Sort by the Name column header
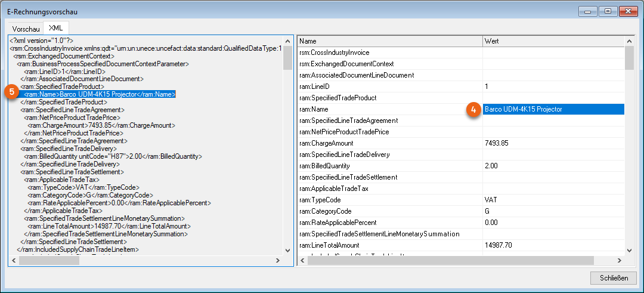This screenshot has height=293, width=644. [x=389, y=41]
